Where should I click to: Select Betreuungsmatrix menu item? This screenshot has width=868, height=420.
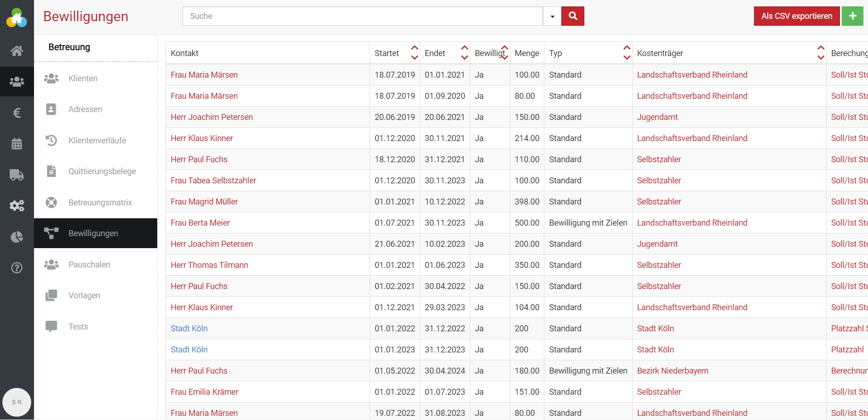[100, 203]
